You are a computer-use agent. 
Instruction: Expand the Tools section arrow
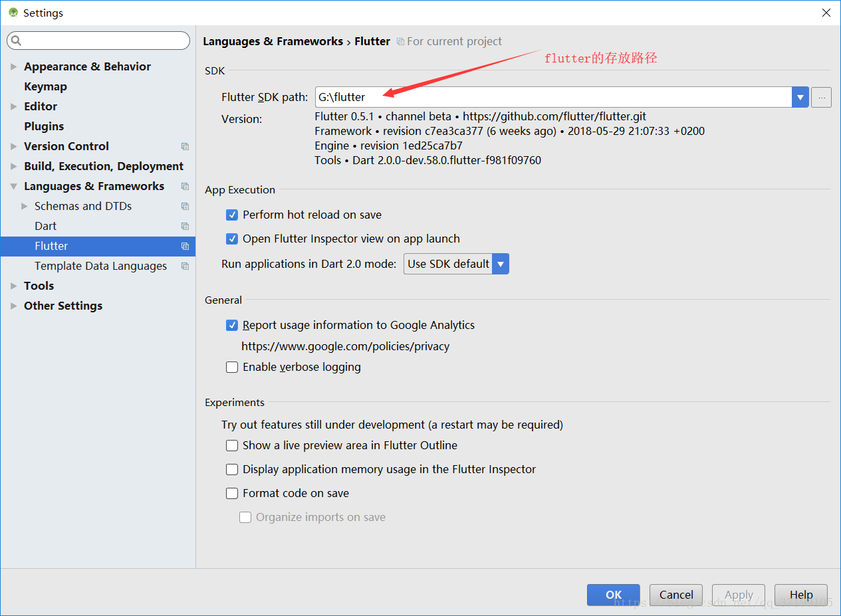[13, 286]
